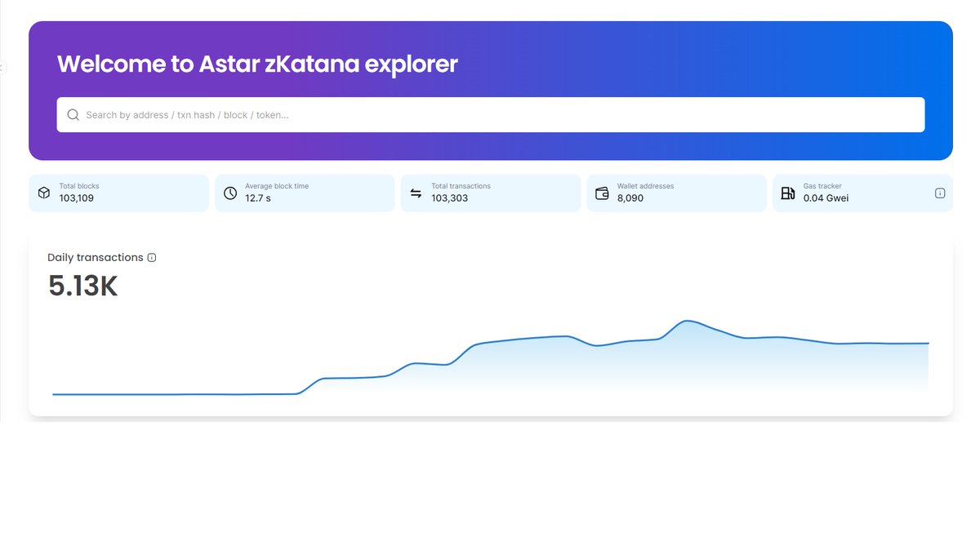
Task: Click the Gas tracker fuel pump icon
Action: point(788,193)
